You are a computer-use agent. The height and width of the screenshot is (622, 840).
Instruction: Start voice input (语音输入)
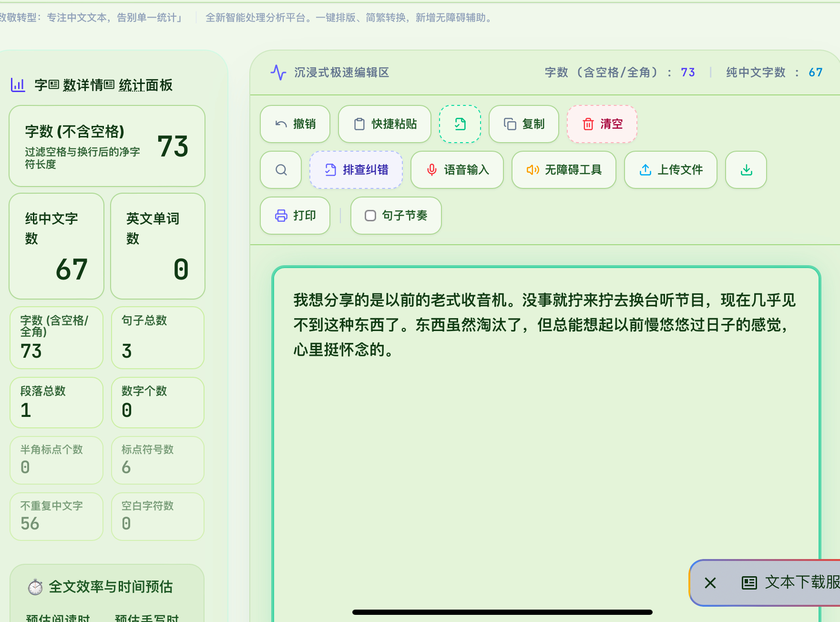[x=457, y=170]
